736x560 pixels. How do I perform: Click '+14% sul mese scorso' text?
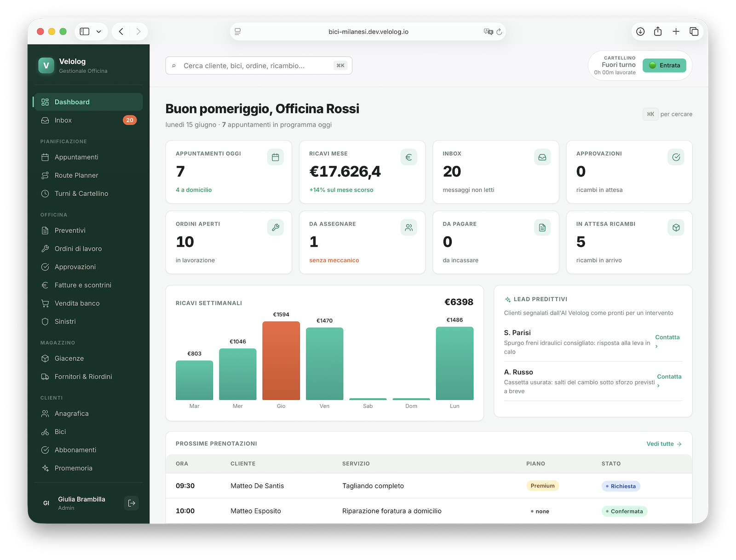coord(341,190)
